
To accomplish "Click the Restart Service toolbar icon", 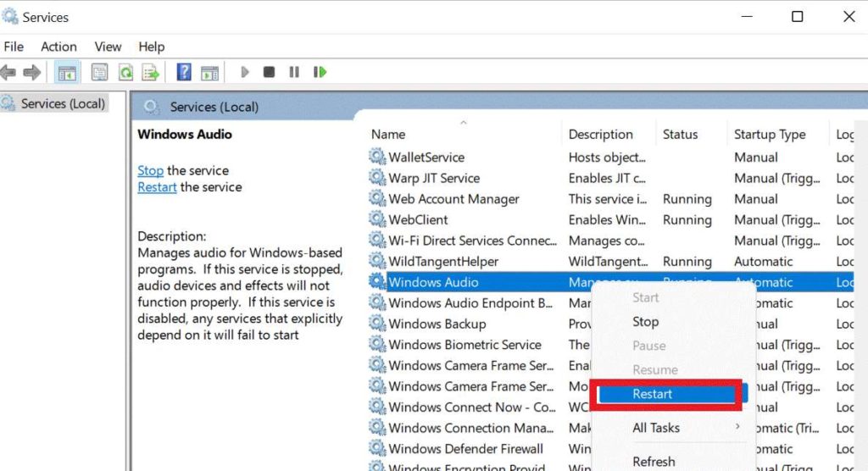I will tap(320, 73).
